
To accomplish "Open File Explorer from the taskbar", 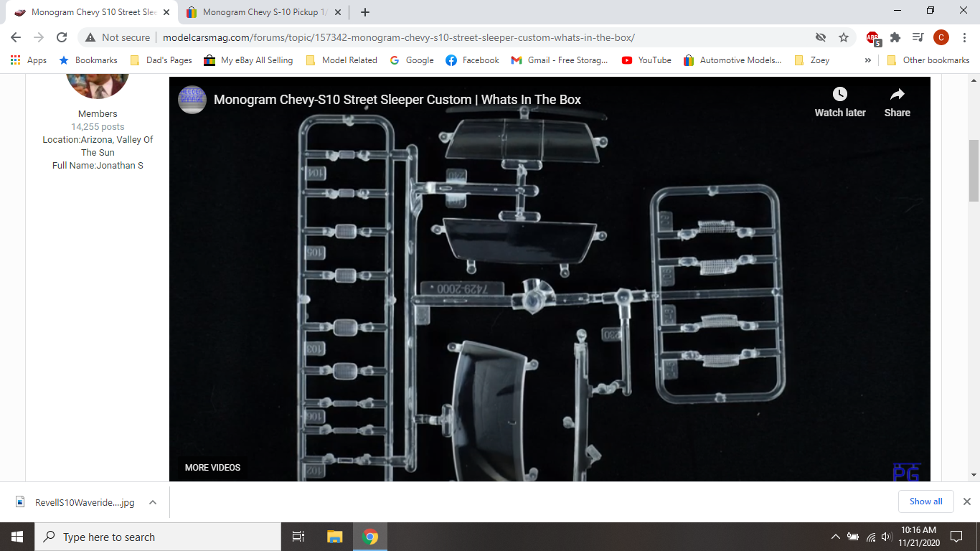I will coord(335,537).
